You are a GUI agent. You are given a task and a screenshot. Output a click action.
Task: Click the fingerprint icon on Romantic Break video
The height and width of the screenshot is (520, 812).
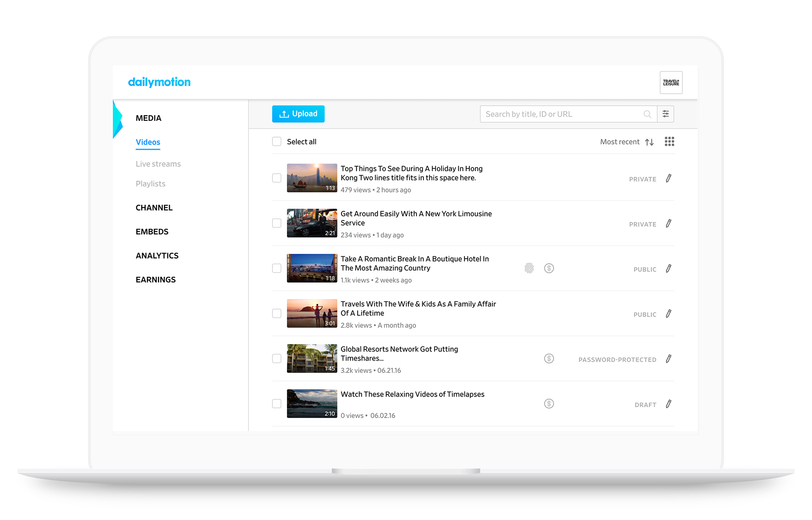(529, 268)
